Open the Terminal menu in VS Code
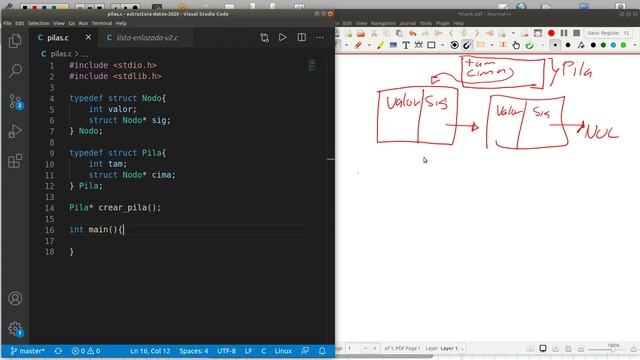Screen dimensions: 640x360 pyautogui.click(x=102, y=23)
